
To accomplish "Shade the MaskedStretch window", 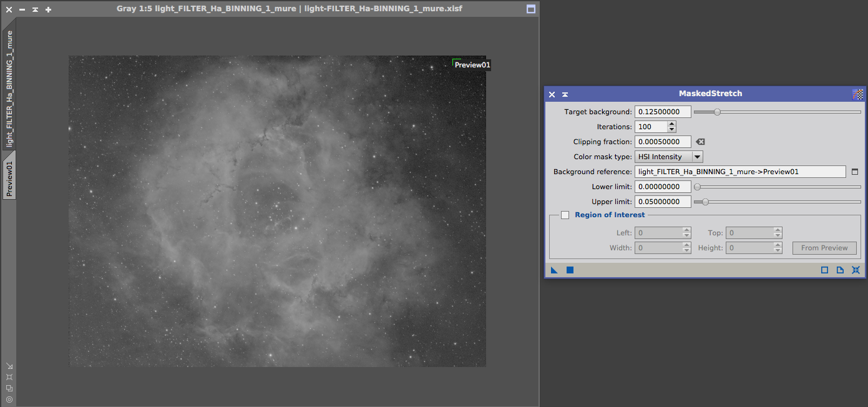I will [565, 94].
